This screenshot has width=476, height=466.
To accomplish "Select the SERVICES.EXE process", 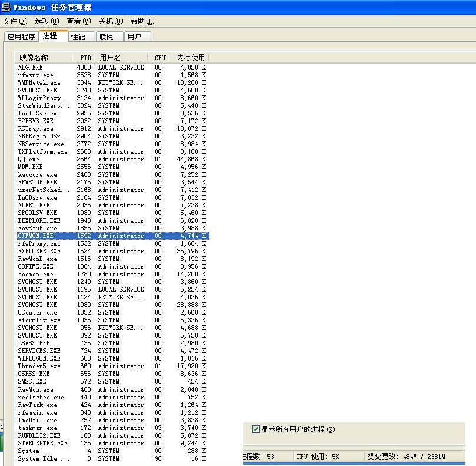I will [x=113, y=351].
